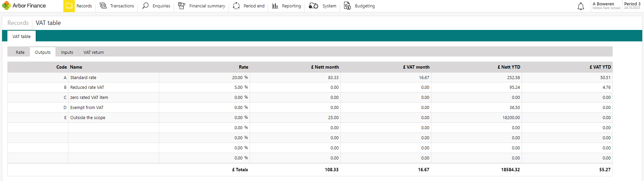Select the Standard rate row name

pyautogui.click(x=83, y=77)
